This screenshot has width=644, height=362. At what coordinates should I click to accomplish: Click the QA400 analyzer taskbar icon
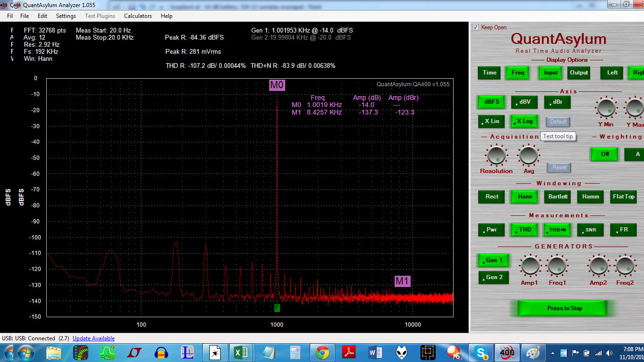click(507, 352)
